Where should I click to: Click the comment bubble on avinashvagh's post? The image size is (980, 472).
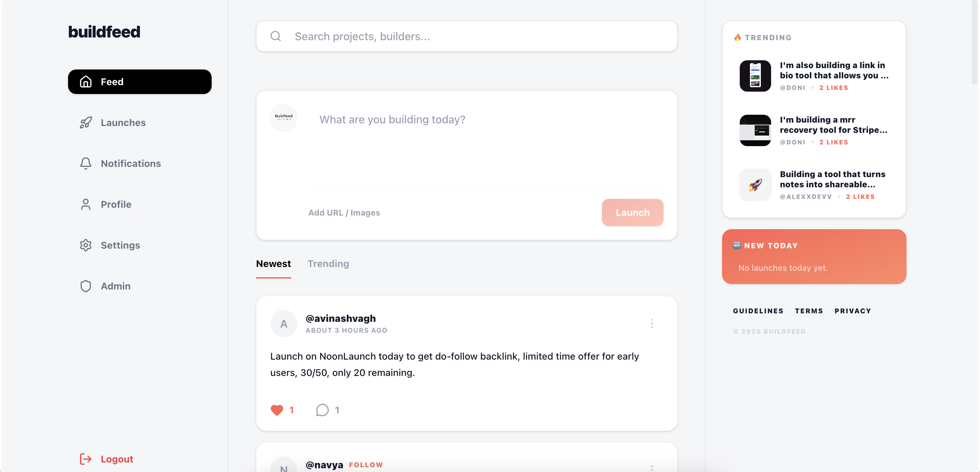tap(322, 410)
